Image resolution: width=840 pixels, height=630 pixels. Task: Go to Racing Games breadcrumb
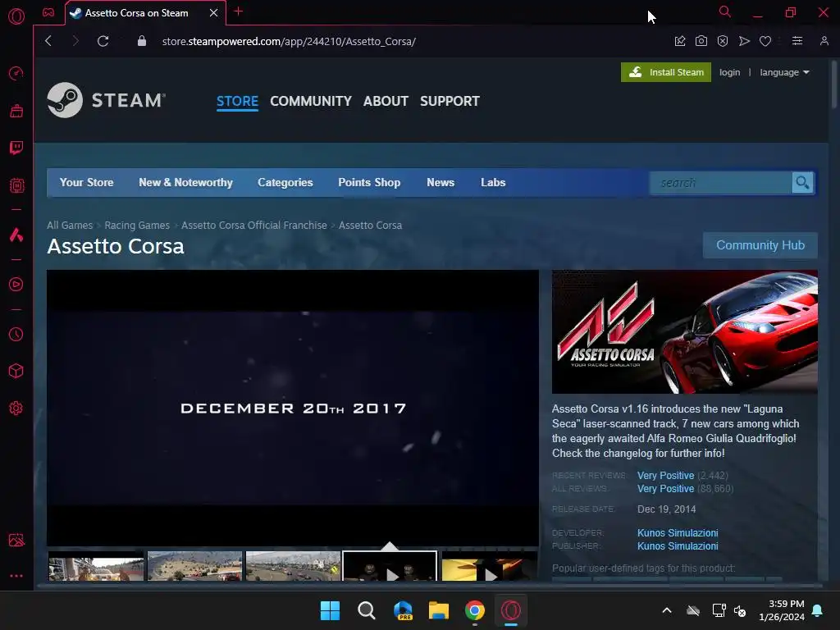[x=137, y=226]
